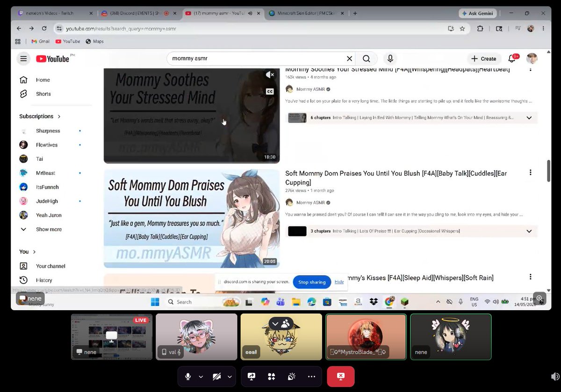Open the Dropbox icon in the taskbar

pos(374,302)
